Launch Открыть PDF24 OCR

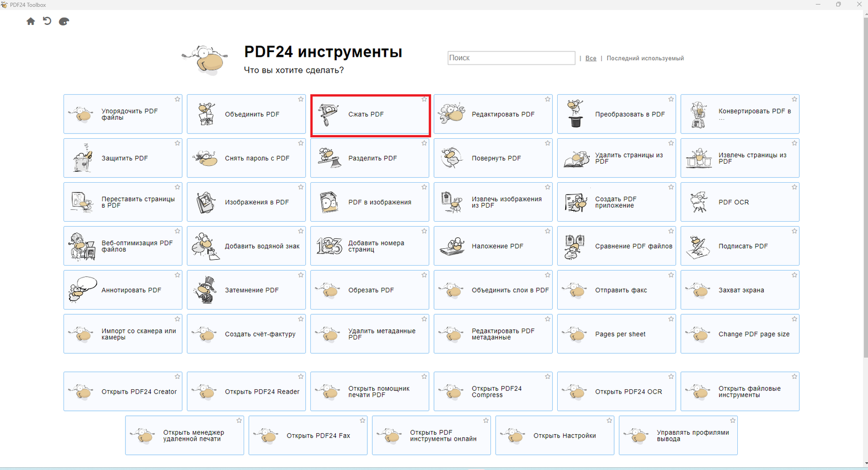[x=616, y=391]
